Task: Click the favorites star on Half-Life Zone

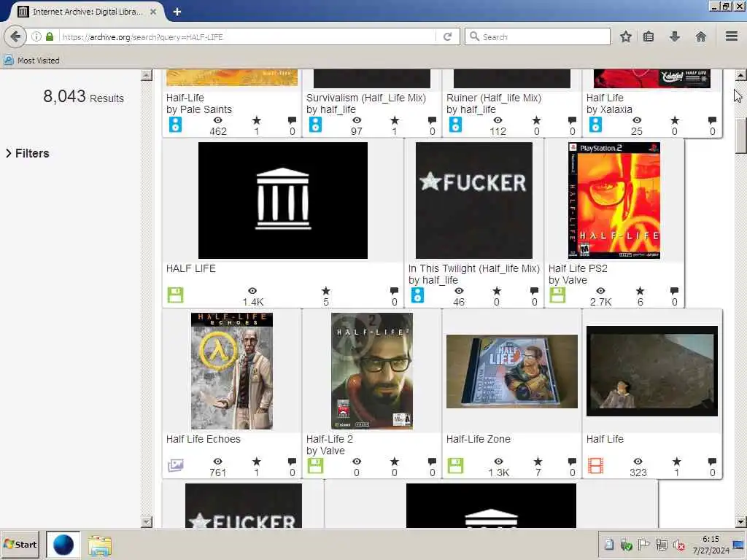Action: click(538, 461)
